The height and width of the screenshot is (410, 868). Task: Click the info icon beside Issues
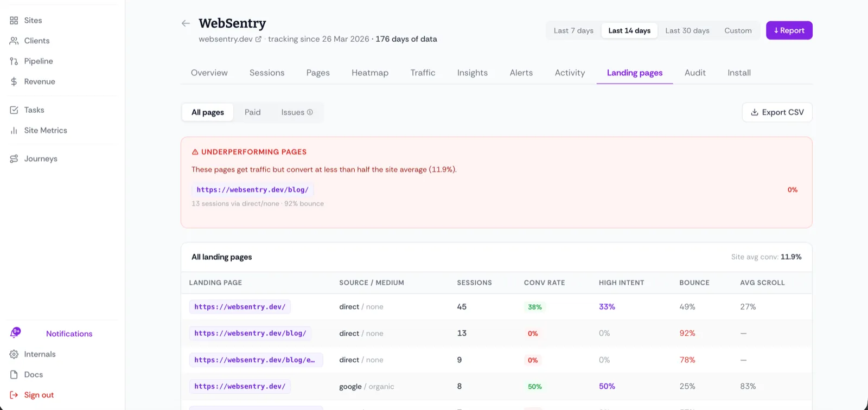coord(310,112)
